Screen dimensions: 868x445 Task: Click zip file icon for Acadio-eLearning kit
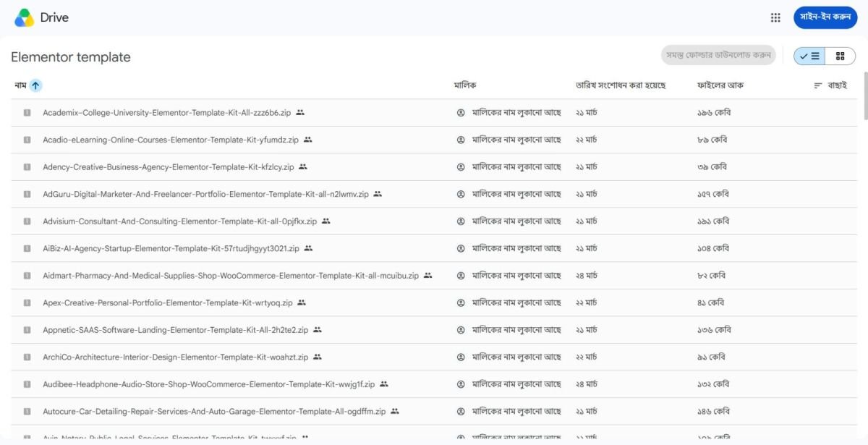click(27, 140)
